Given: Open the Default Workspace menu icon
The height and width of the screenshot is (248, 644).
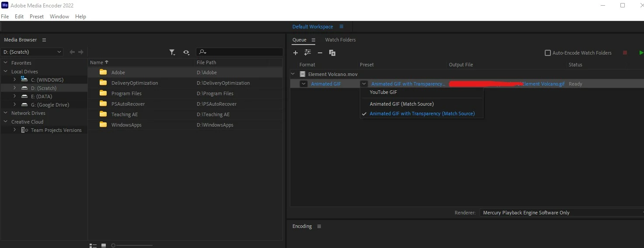Looking at the screenshot, I should 341,27.
